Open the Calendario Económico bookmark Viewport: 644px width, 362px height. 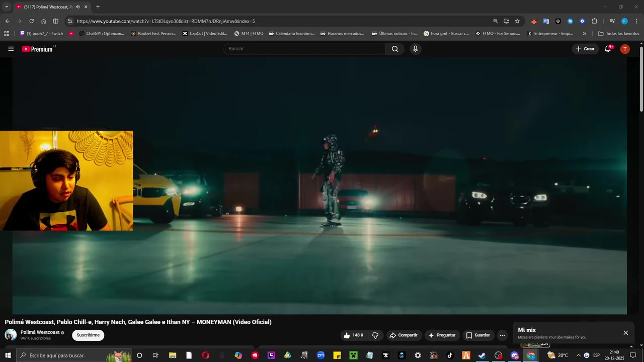click(x=291, y=34)
